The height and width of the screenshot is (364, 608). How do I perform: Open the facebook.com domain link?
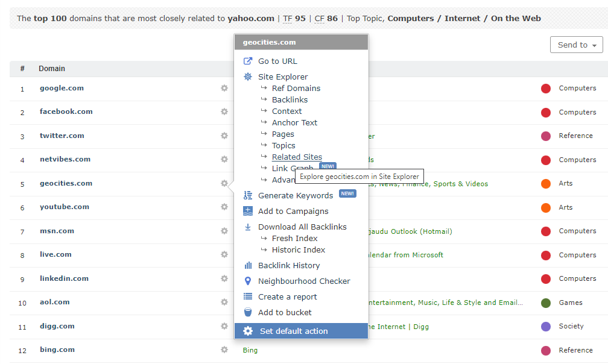(66, 111)
